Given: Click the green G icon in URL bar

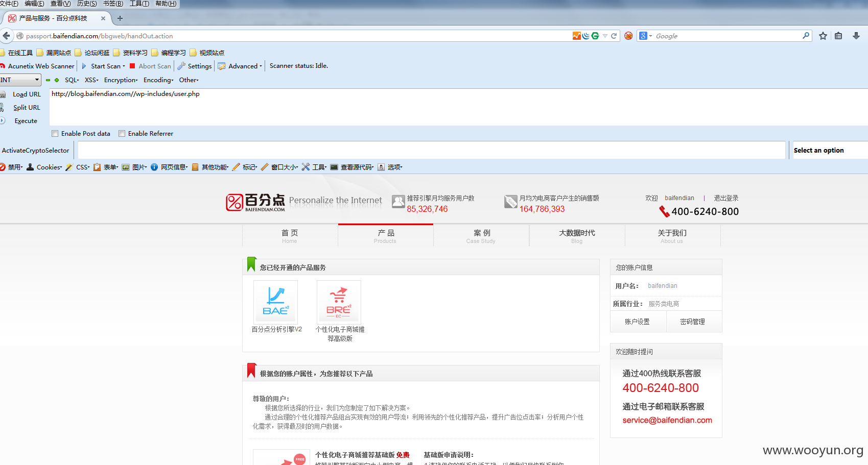Looking at the screenshot, I should [x=595, y=36].
